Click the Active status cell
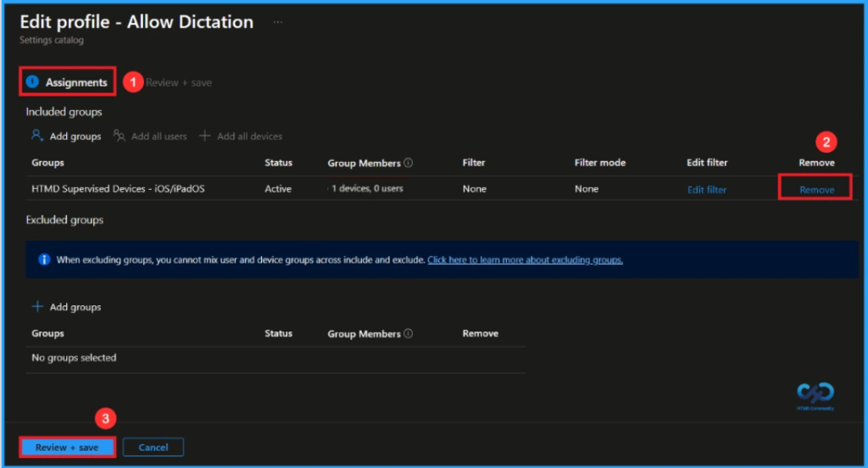This screenshot has width=868, height=468. tap(278, 189)
